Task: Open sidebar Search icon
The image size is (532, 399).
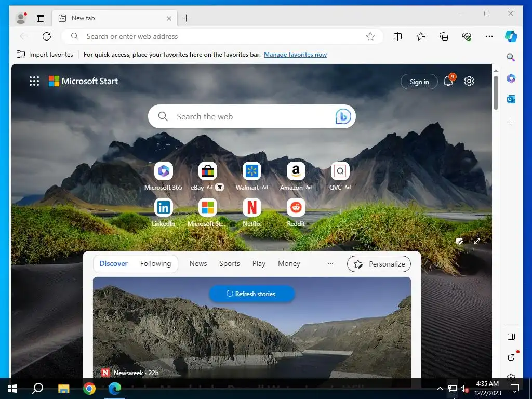Action: pos(511,57)
